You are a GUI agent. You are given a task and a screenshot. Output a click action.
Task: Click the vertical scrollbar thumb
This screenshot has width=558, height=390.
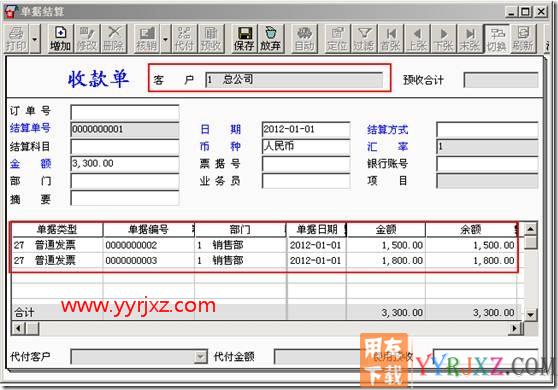click(x=530, y=242)
